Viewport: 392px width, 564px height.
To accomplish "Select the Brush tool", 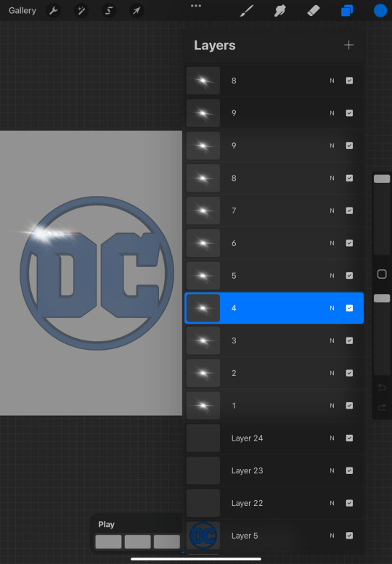I will click(x=247, y=10).
